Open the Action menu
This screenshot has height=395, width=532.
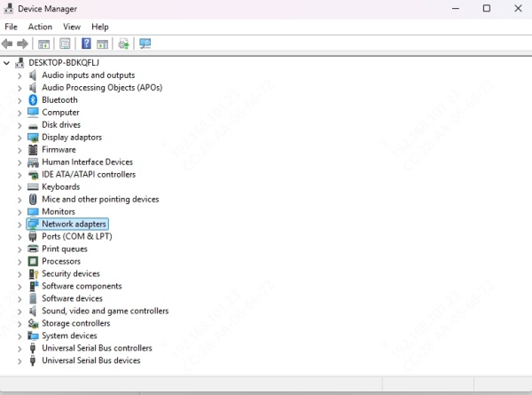point(40,27)
